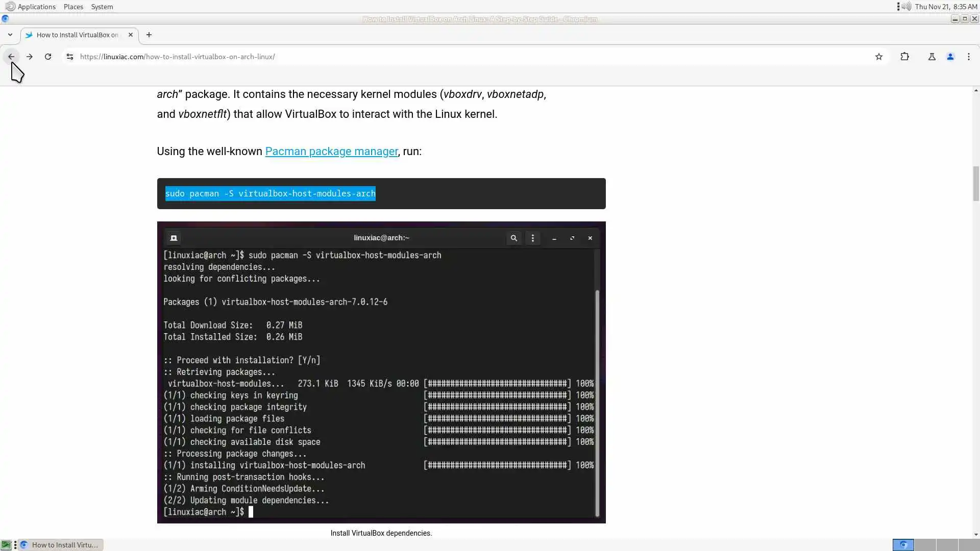Click the browser back arrow
This screenshot has width=980, height=551.
(11, 57)
